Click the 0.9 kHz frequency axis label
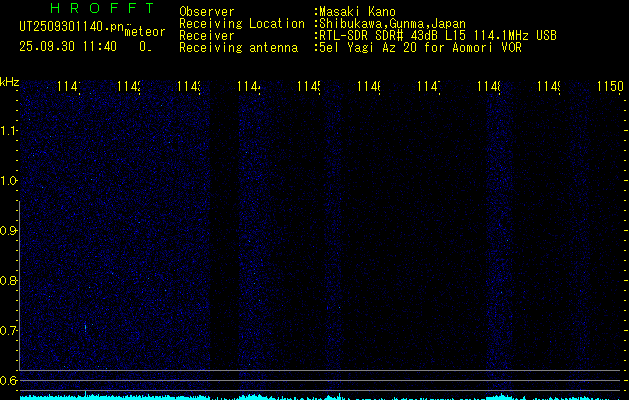This screenshot has height=400, width=629. (8, 231)
